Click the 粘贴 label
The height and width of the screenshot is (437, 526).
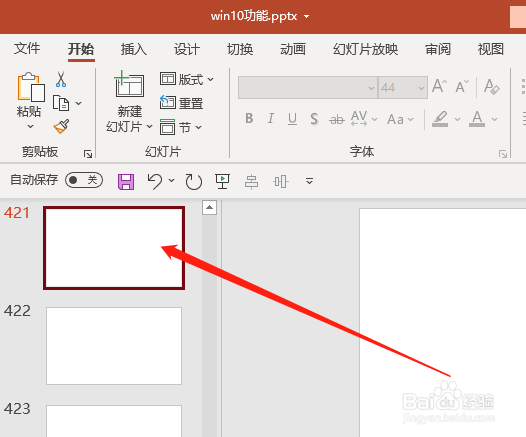pos(29,111)
